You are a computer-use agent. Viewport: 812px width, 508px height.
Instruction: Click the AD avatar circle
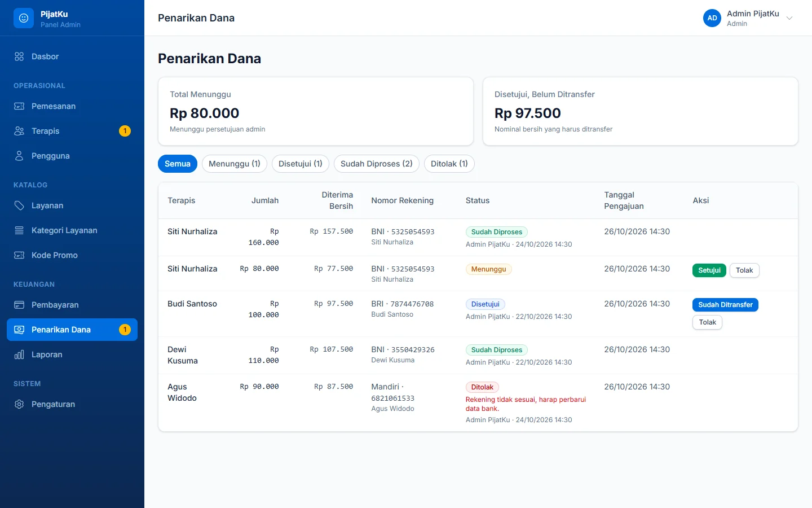tap(712, 18)
